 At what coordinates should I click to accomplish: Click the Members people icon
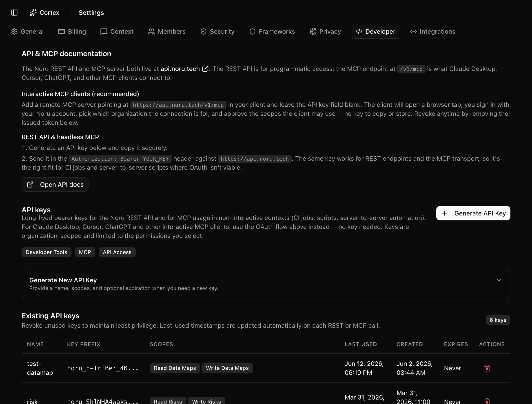click(151, 31)
